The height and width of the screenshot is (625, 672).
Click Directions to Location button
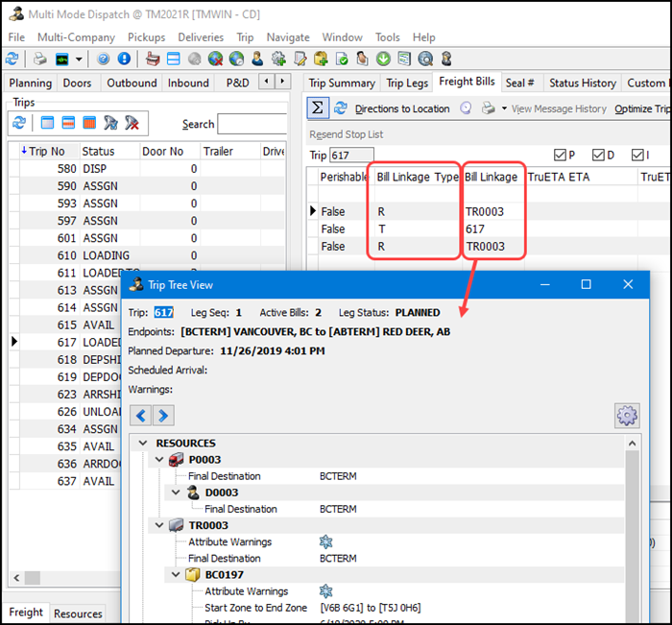(x=401, y=108)
